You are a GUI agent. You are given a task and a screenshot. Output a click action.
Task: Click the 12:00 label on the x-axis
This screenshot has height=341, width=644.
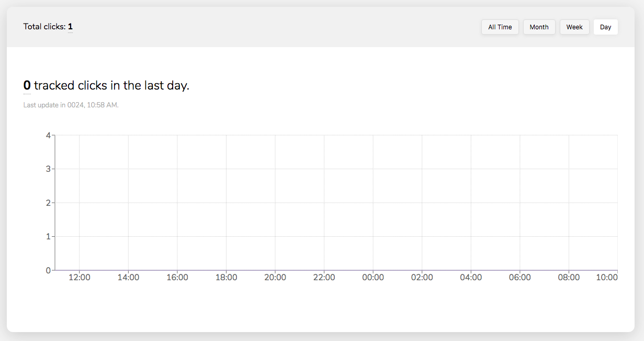[x=80, y=277]
